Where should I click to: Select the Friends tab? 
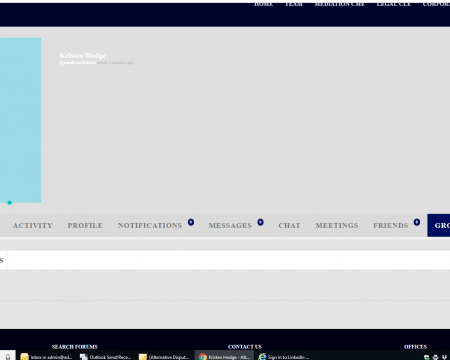coord(390,226)
